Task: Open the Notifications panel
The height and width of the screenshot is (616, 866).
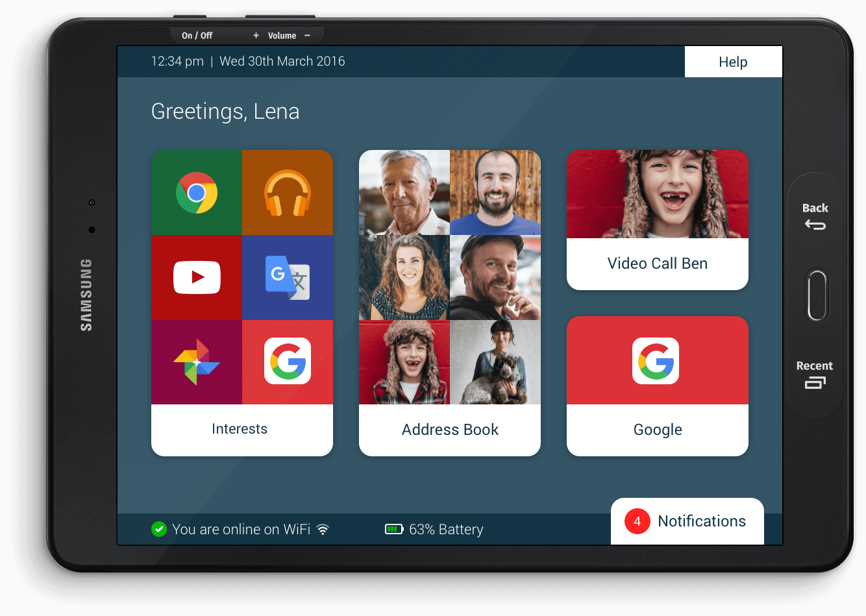Action: [x=687, y=521]
